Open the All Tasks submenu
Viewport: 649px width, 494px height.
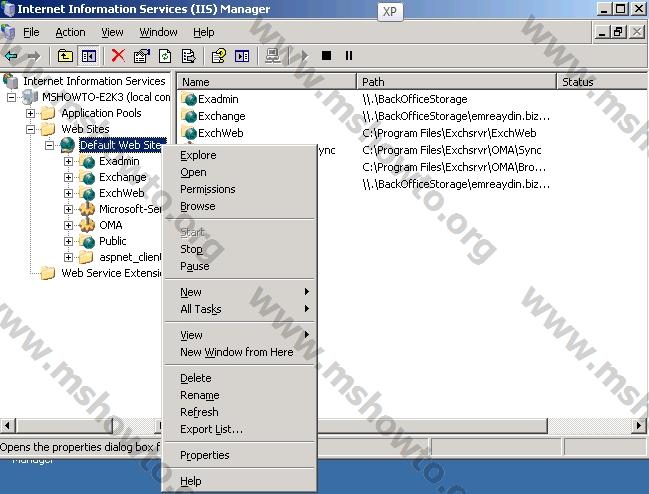pos(240,309)
